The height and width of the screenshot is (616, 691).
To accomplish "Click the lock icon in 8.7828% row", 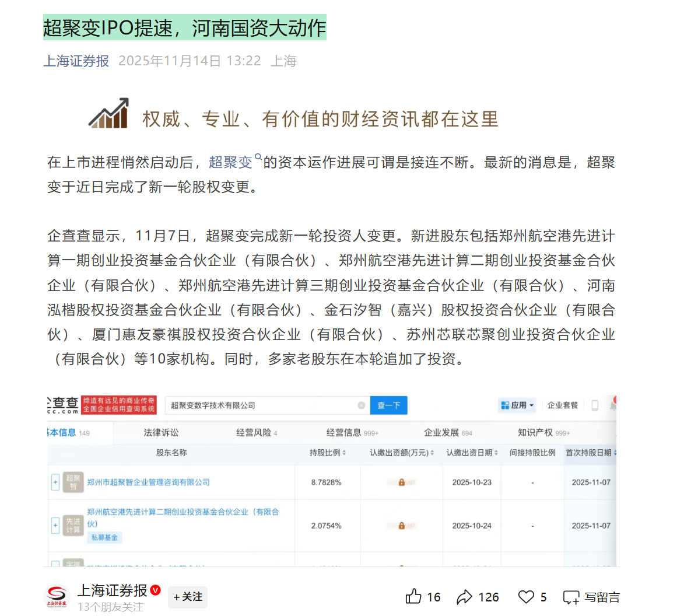I will click(x=401, y=482).
